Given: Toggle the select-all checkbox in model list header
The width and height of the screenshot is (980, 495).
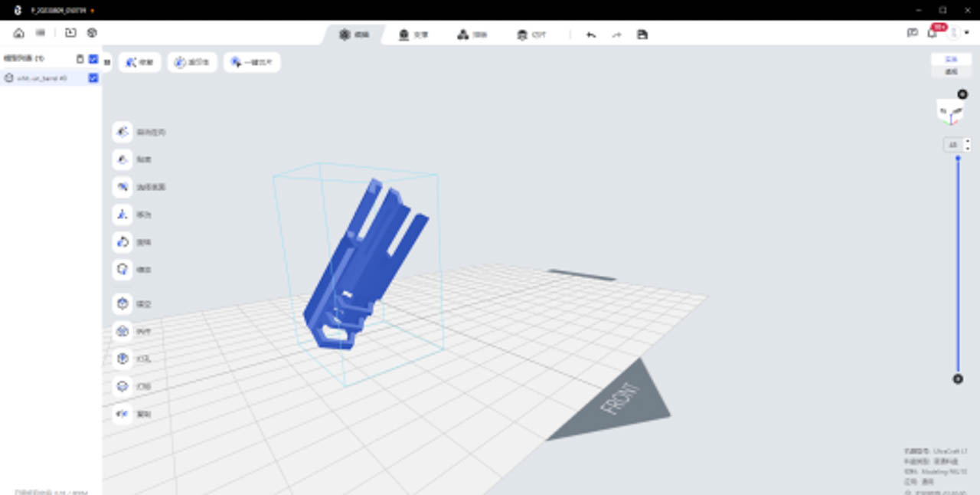Looking at the screenshot, I should click(x=93, y=58).
